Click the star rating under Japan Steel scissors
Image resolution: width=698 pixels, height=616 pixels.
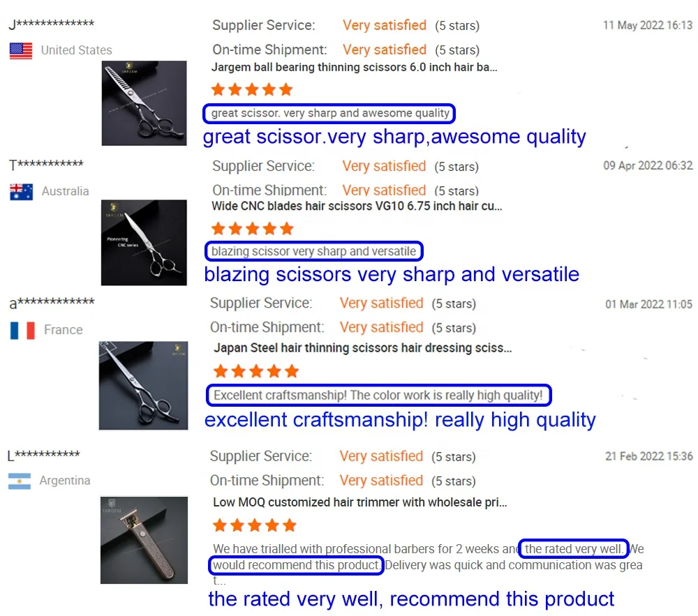tap(256, 370)
